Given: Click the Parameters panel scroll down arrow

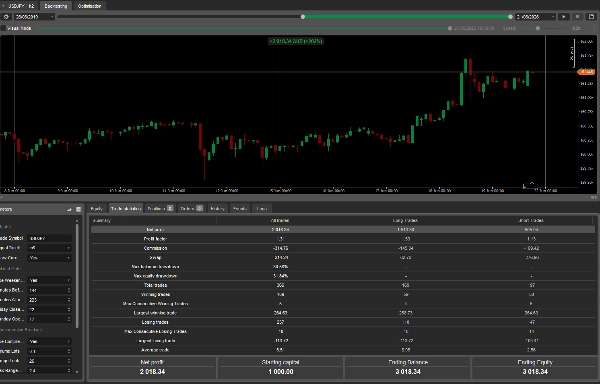Looking at the screenshot, I should click(77, 372).
